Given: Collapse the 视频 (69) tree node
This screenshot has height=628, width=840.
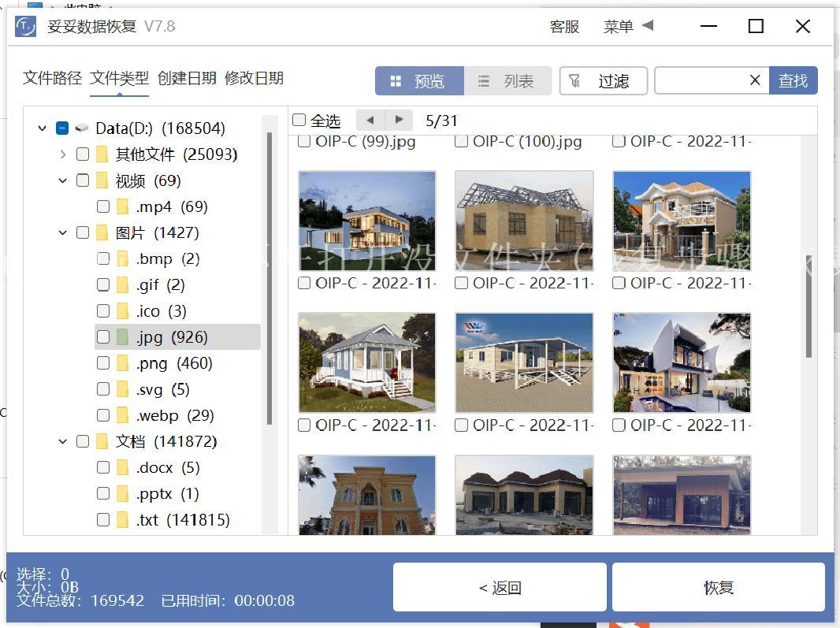Looking at the screenshot, I should tap(63, 180).
